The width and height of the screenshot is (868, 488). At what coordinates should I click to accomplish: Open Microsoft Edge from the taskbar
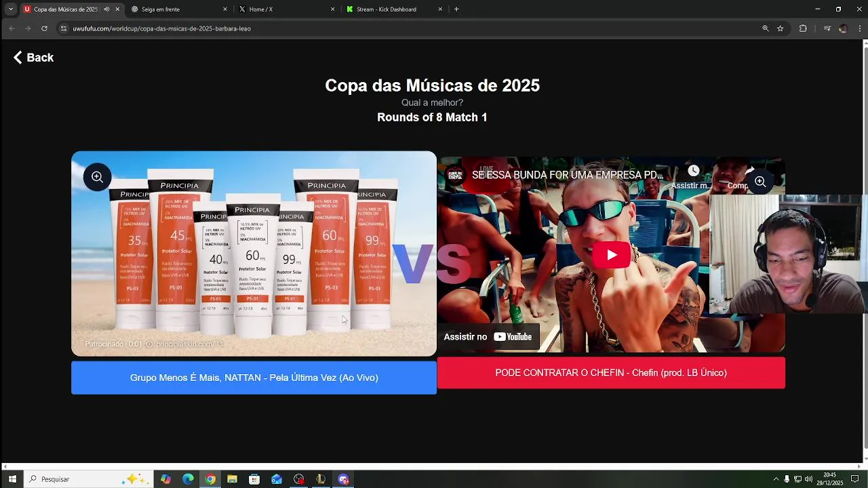(x=188, y=479)
